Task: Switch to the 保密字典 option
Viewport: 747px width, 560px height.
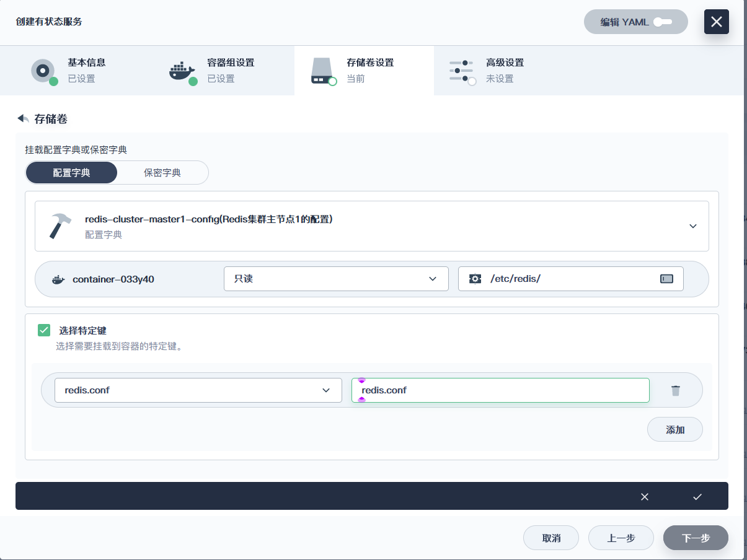Action: pos(162,173)
